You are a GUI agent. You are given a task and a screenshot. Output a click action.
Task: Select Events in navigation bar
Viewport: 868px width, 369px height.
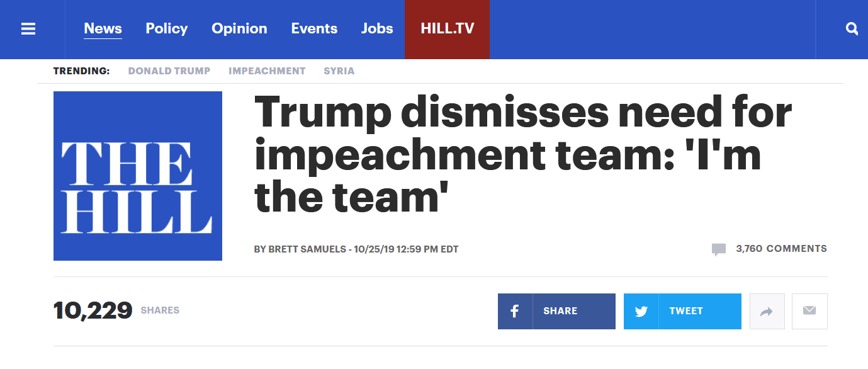click(x=314, y=29)
